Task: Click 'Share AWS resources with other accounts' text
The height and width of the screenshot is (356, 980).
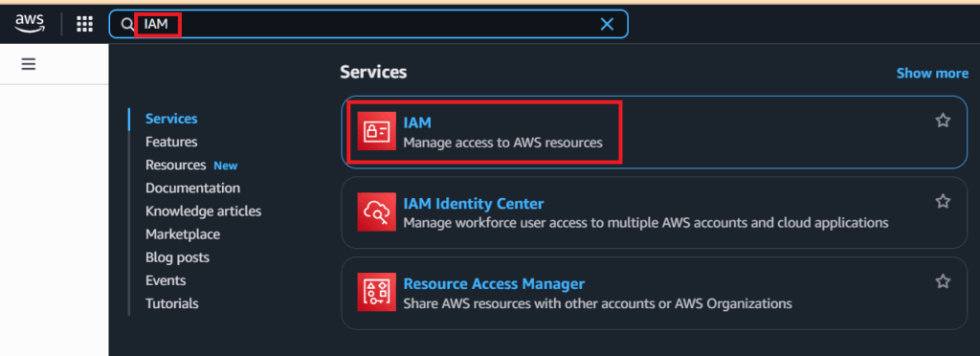Action: (597, 304)
